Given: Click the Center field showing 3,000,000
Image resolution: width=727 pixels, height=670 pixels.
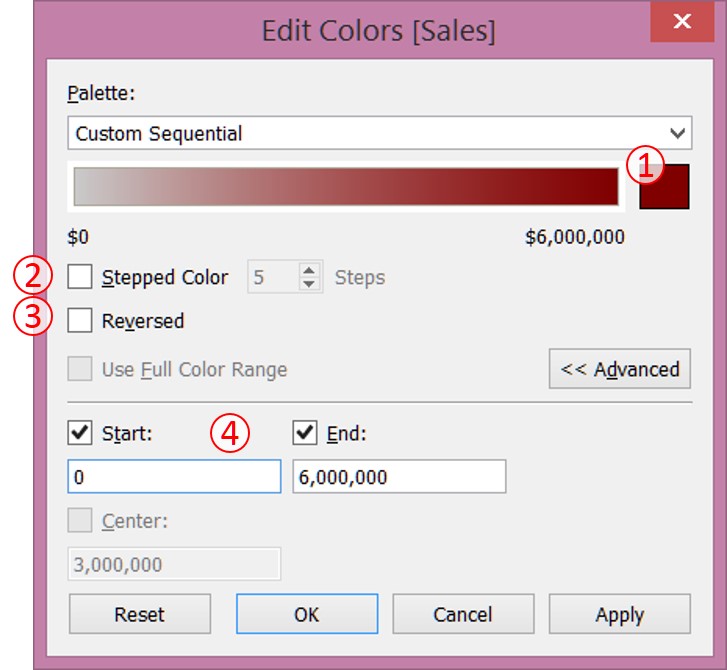Looking at the screenshot, I should tap(174, 565).
